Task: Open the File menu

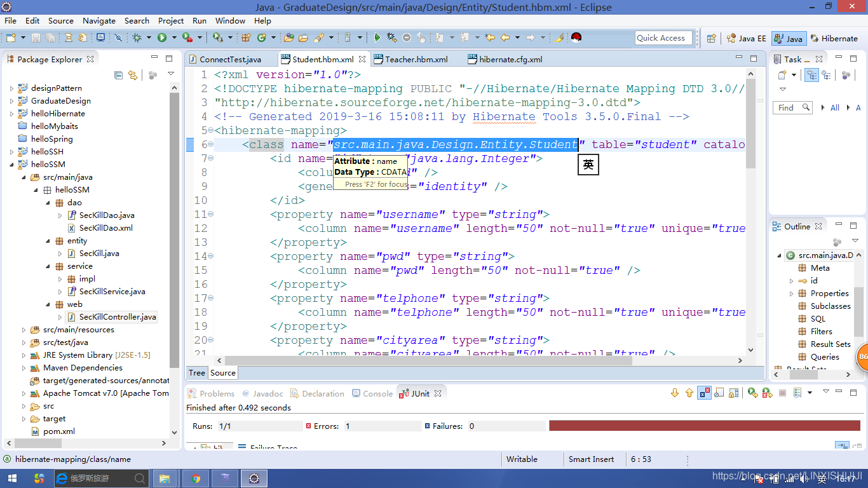Action: pyautogui.click(x=10, y=20)
